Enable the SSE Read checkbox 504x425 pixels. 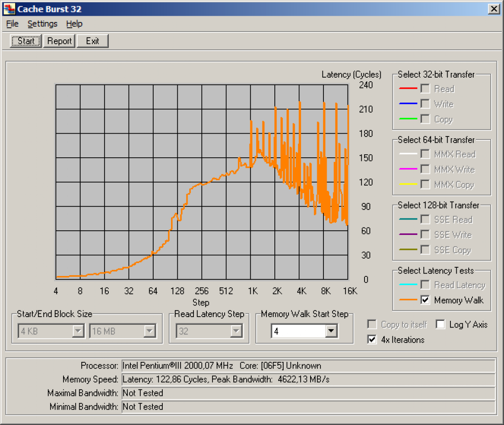[x=425, y=219]
